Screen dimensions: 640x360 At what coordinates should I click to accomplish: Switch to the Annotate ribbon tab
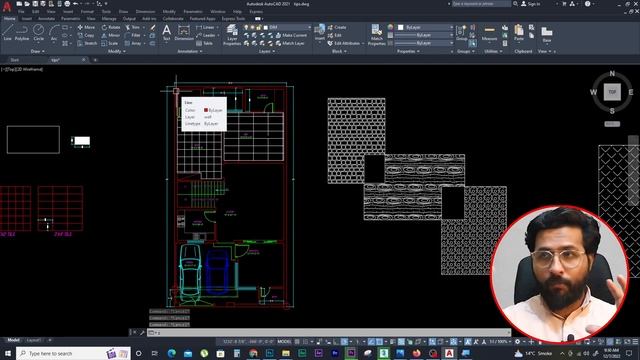coord(46,19)
